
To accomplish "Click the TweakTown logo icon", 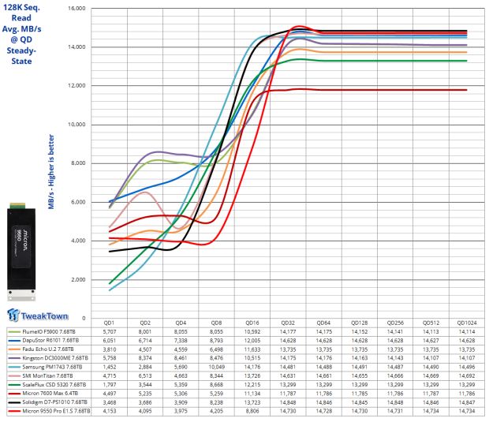I will (14, 315).
